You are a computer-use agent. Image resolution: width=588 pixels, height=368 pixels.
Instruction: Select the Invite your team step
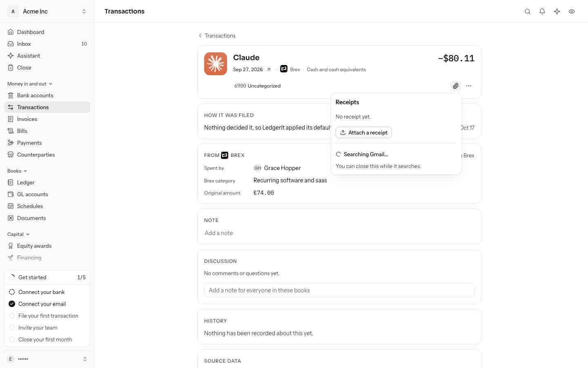(47, 328)
